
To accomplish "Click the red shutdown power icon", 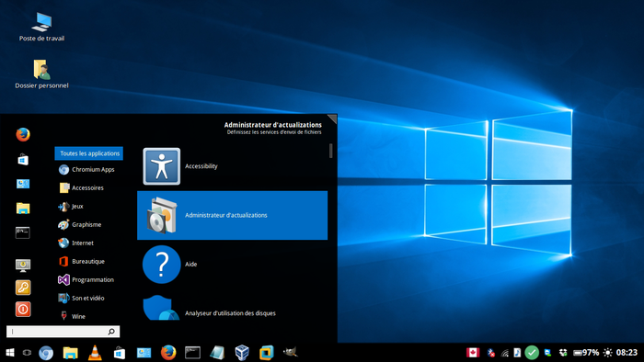I will pyautogui.click(x=23, y=309).
